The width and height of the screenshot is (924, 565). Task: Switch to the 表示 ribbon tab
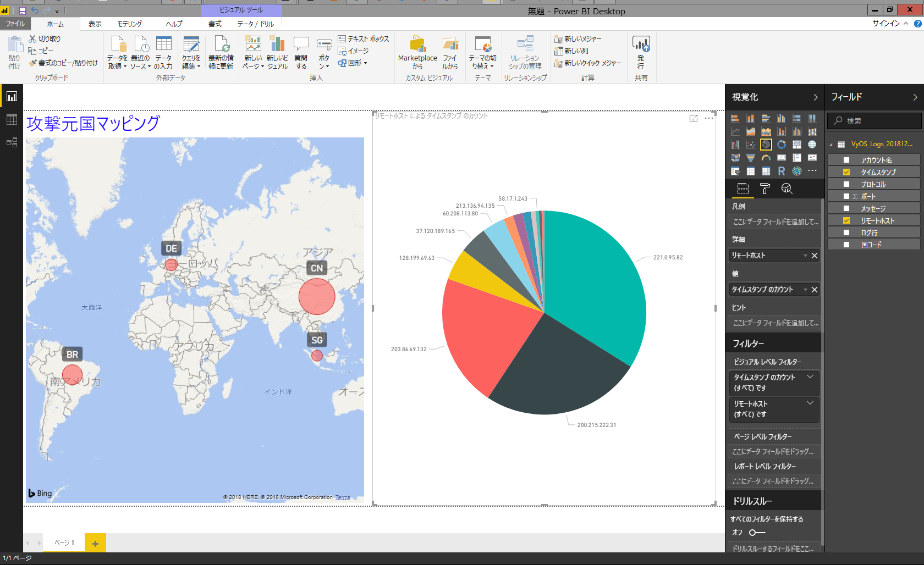95,24
